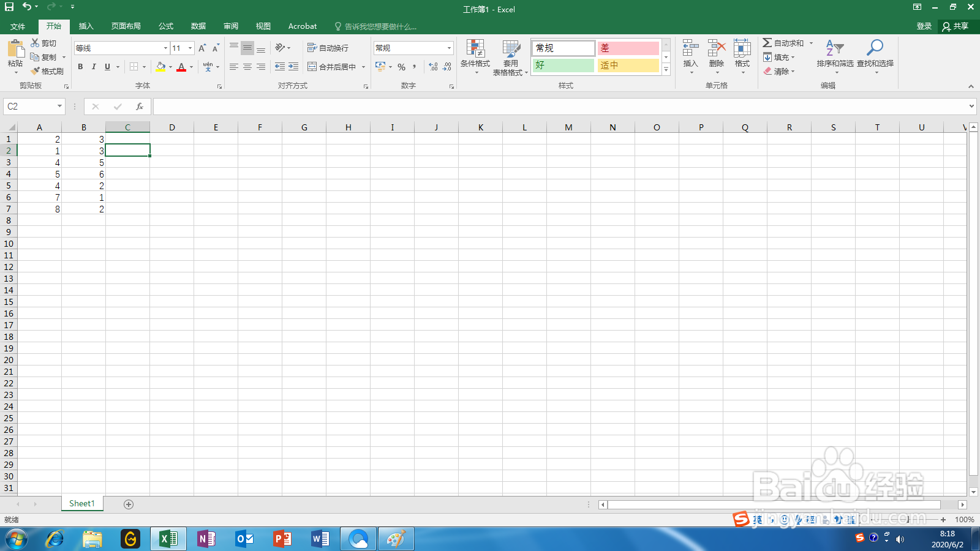Screen dimensions: 980x551
Task: Click the Sign in (登录) button
Action: [x=924, y=26]
